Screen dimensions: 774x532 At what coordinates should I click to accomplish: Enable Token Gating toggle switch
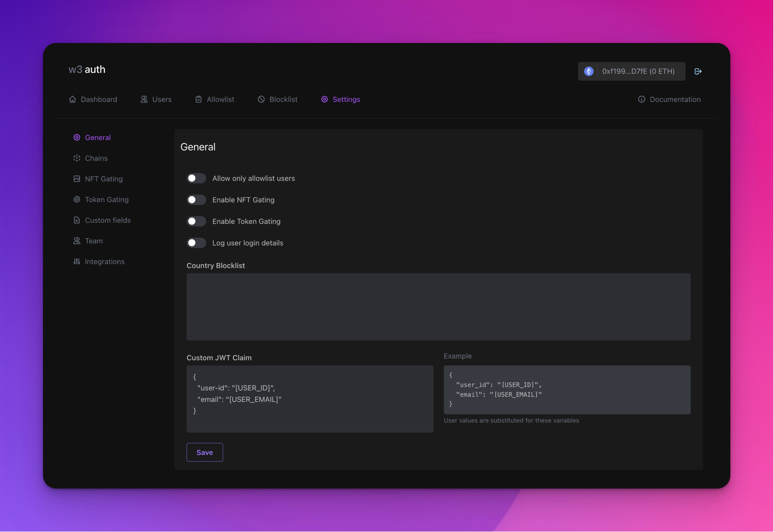[x=196, y=221]
